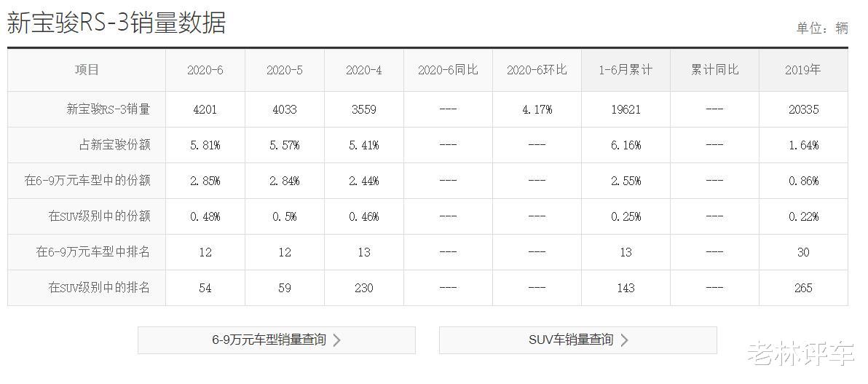Select the 累计同比 column header

[x=714, y=70]
